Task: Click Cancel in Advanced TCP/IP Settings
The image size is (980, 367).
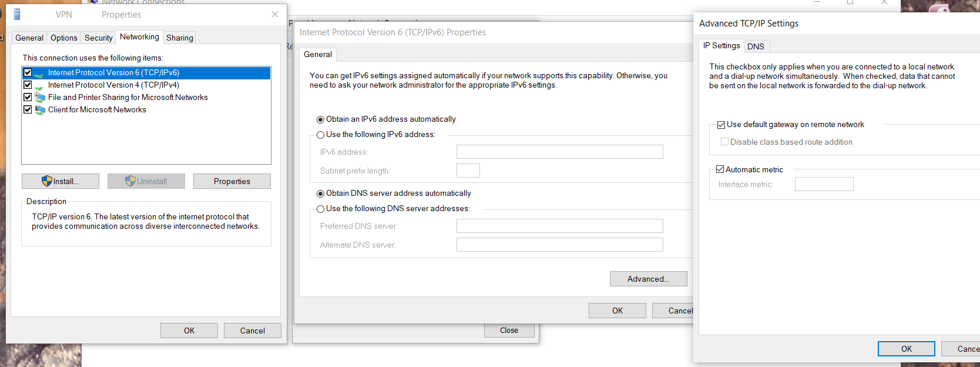Action: pyautogui.click(x=961, y=349)
